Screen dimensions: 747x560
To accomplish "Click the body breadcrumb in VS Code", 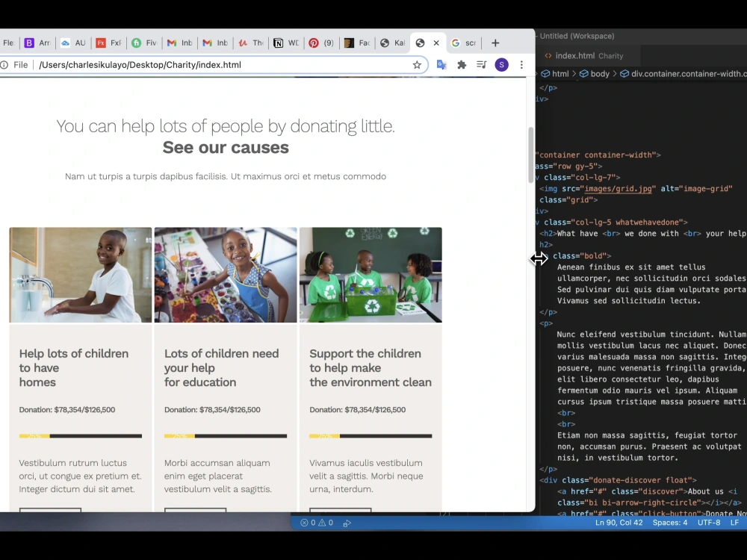I will point(595,74).
